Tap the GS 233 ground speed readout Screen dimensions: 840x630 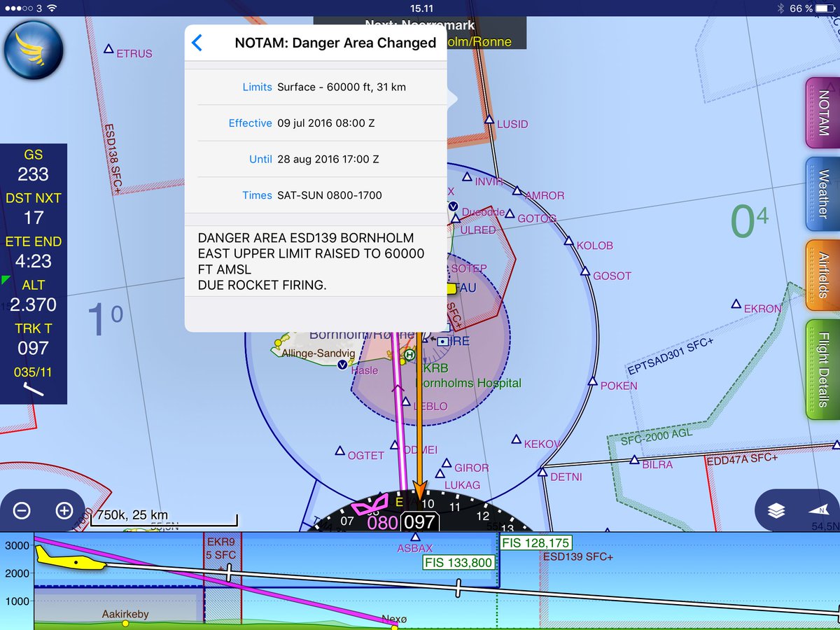(x=34, y=165)
